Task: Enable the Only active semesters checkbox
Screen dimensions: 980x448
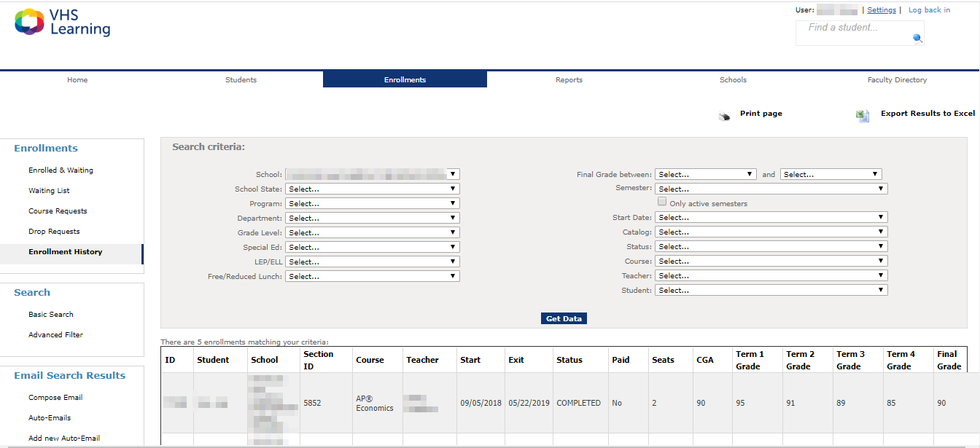Action: 662,202
